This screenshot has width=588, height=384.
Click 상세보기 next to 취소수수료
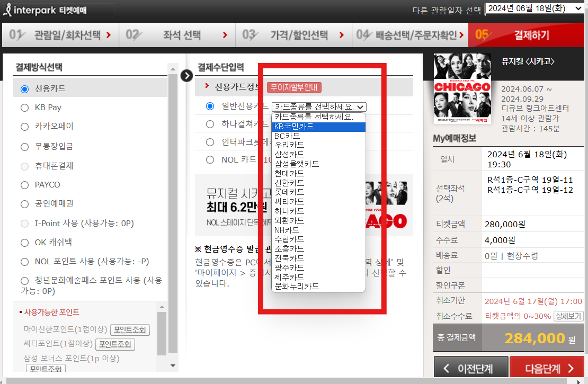[568, 316]
